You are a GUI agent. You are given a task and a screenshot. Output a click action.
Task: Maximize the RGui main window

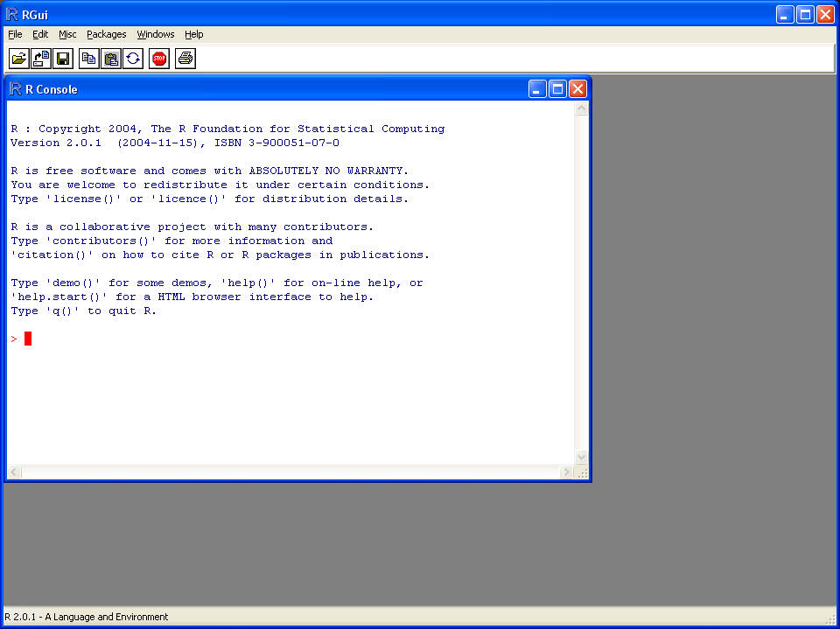805,15
